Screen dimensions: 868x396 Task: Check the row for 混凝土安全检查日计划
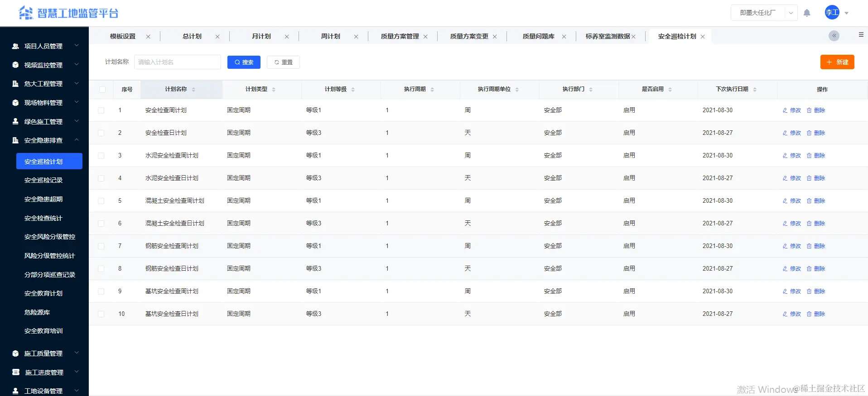(101, 224)
